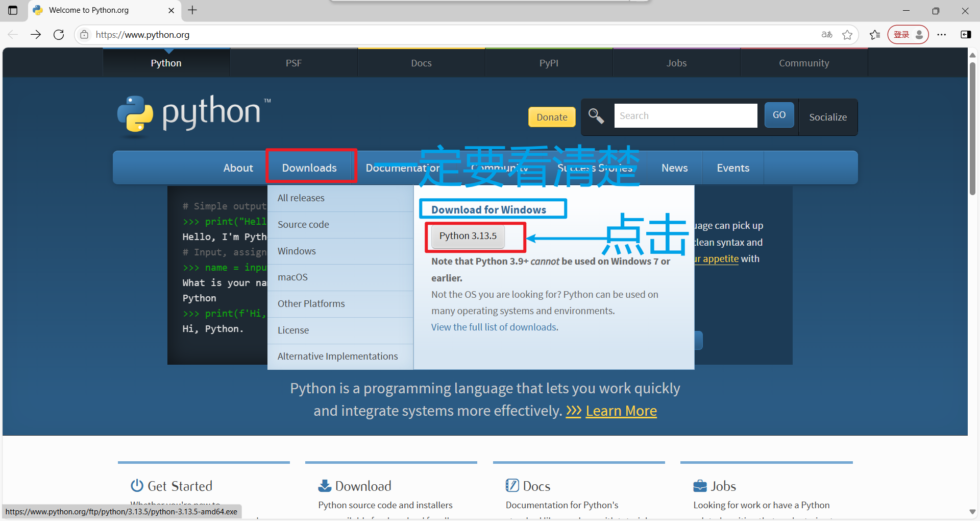Click the Download section arrow icon
Image resolution: width=980 pixels, height=521 pixels.
[x=324, y=485]
